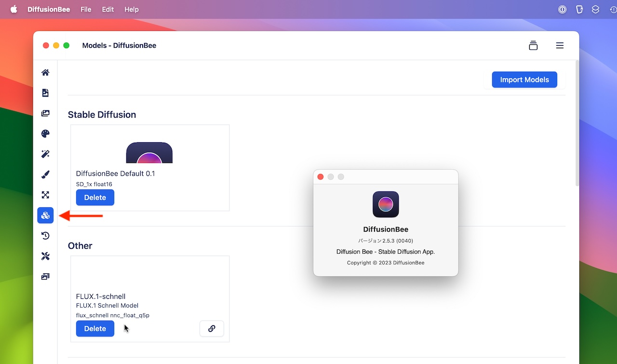Delete the FLUX.1-schnell model

click(95, 329)
